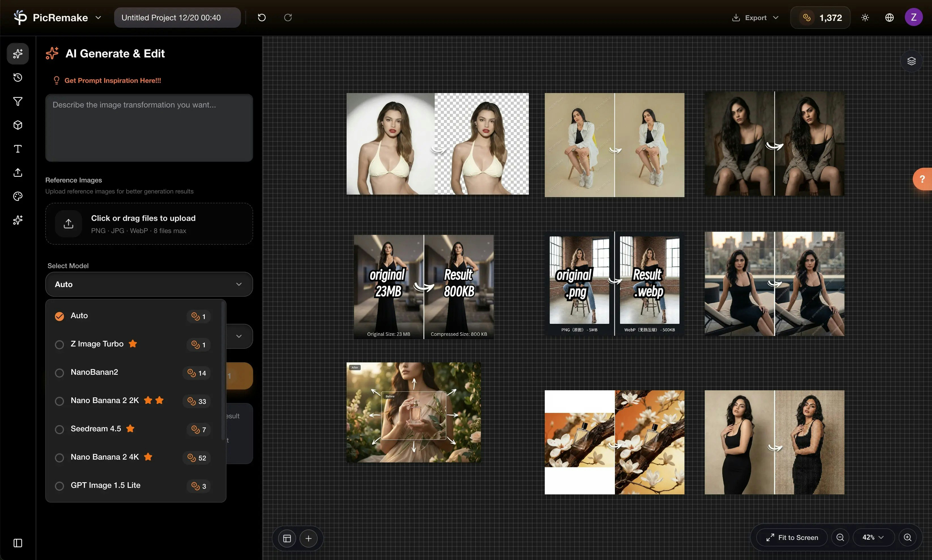Click the undo arrow in top bar
The image size is (932, 560).
pyautogui.click(x=262, y=17)
